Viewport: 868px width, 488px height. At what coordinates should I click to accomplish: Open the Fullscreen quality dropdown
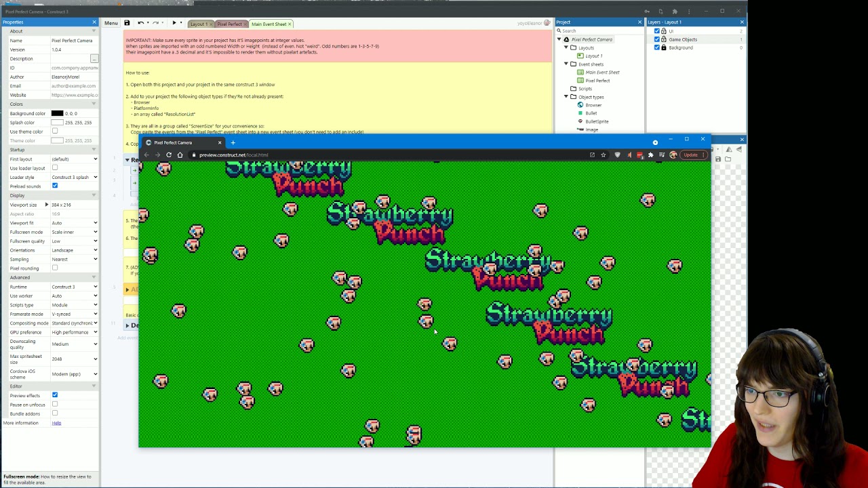pyautogui.click(x=74, y=241)
